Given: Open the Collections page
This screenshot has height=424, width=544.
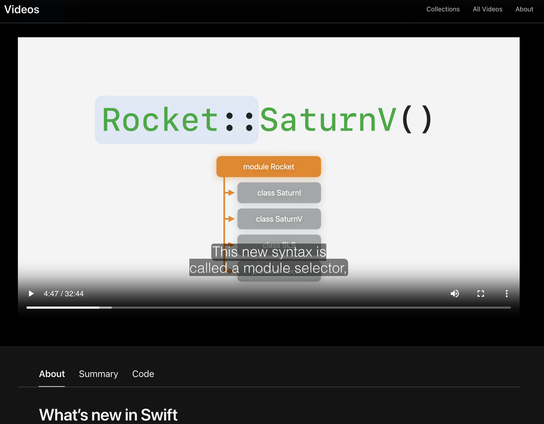Looking at the screenshot, I should [x=443, y=9].
